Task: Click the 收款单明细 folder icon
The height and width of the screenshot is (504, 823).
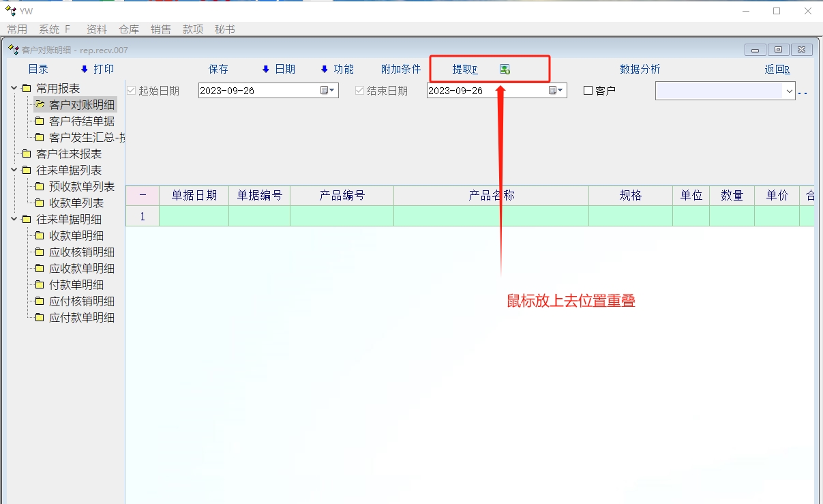Action: point(40,236)
